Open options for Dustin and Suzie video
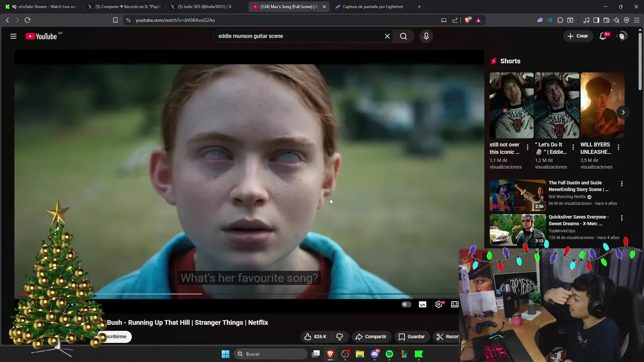The image size is (644, 362). (x=621, y=184)
